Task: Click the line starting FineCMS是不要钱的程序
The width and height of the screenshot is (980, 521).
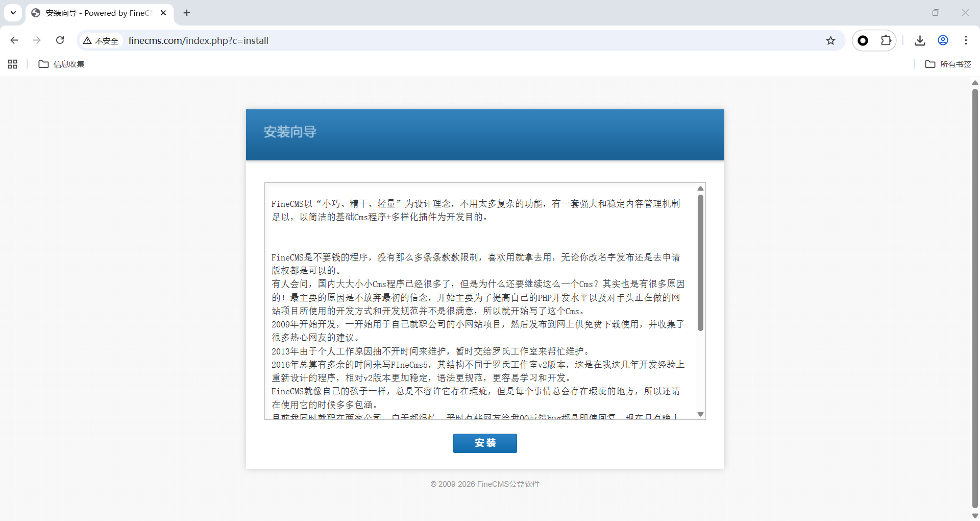Action: coord(476,264)
